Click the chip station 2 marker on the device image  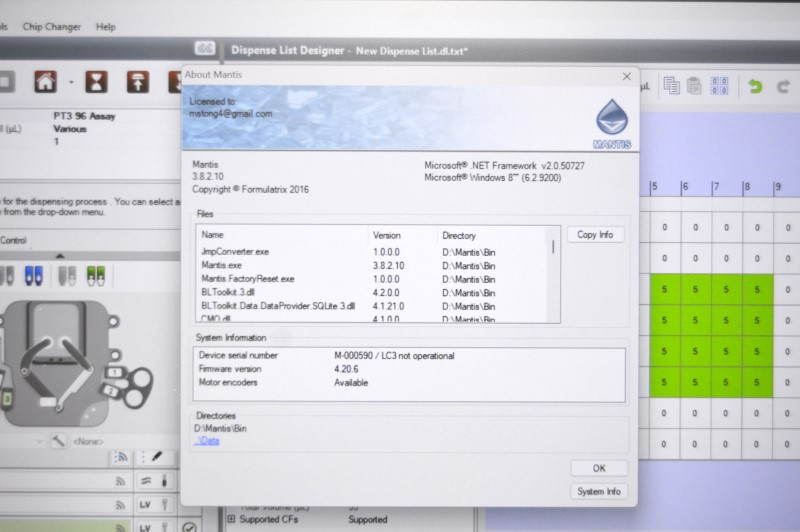[x=112, y=391]
